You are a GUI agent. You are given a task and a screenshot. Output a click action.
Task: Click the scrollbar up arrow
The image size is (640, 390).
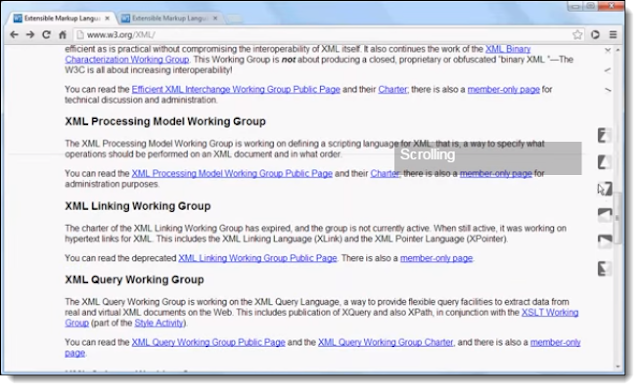tap(618, 50)
